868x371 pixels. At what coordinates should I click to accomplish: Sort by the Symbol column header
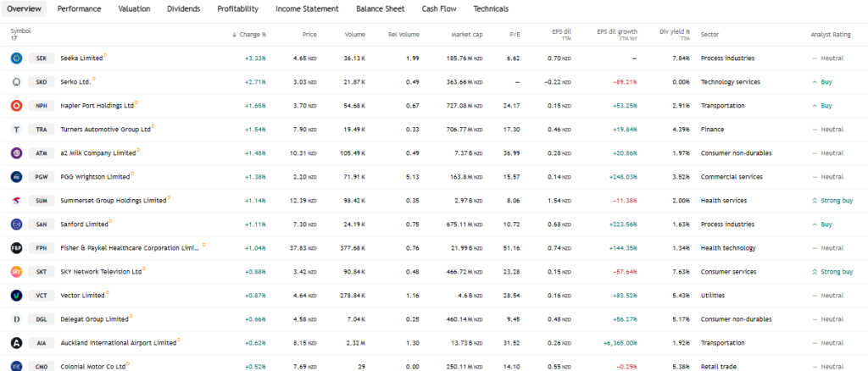[20, 31]
